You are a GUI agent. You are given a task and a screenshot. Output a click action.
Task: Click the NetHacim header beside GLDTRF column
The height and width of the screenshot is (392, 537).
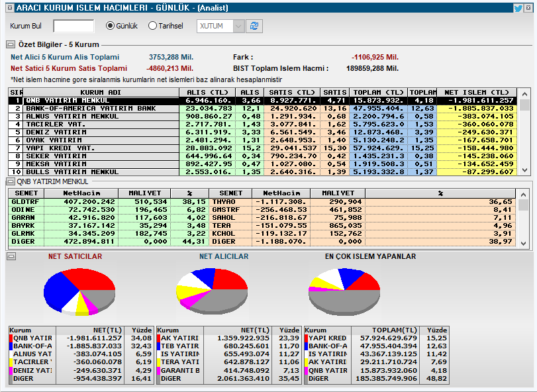pos(81,193)
